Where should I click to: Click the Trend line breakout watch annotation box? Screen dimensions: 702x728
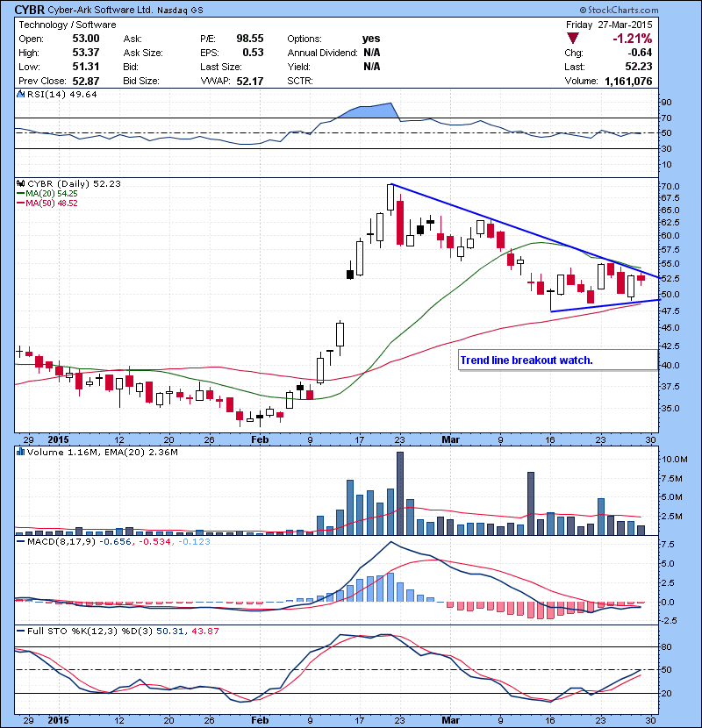558,360
